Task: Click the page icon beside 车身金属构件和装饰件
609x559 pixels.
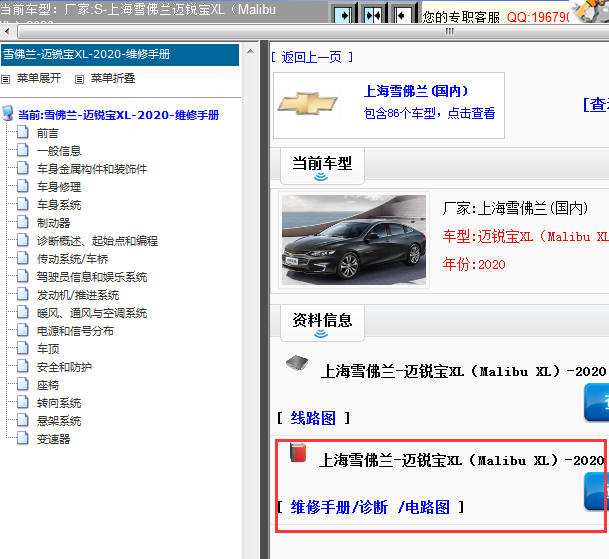Action: coord(23,168)
